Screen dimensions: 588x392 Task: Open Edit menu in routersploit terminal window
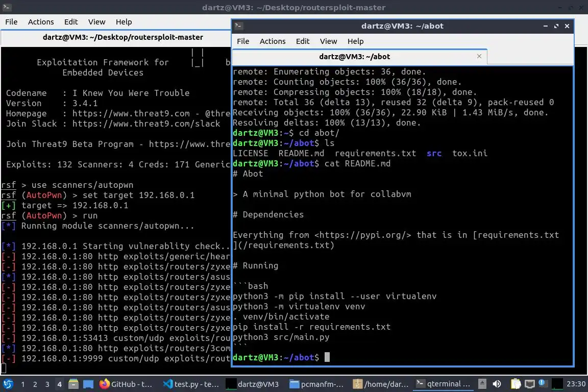click(x=71, y=22)
